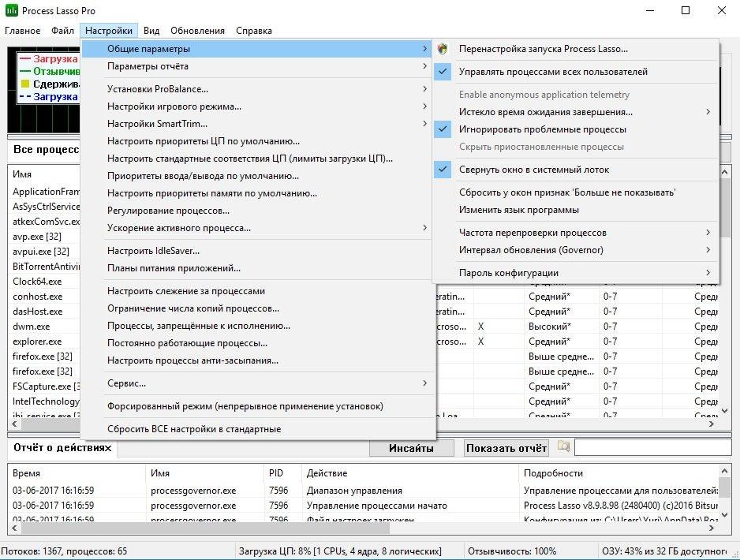Screen dimensions: 740x560
Task: Sort log by PID column header
Action: tap(282, 473)
